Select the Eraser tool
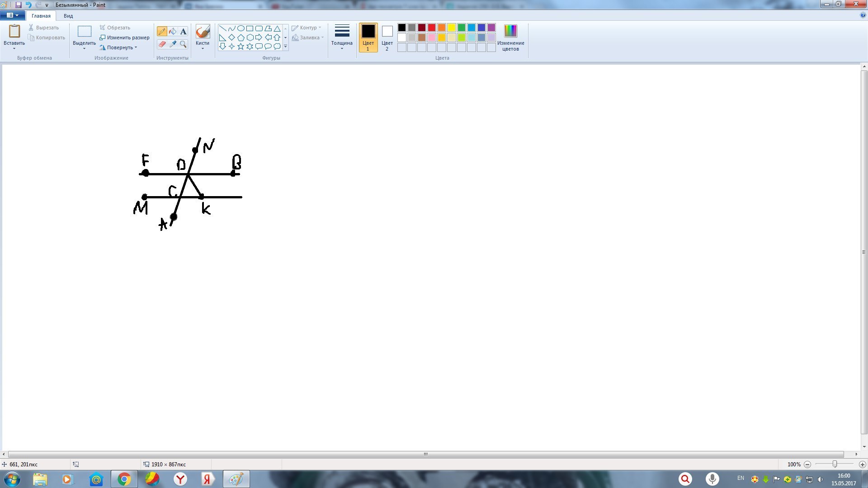 coord(162,44)
